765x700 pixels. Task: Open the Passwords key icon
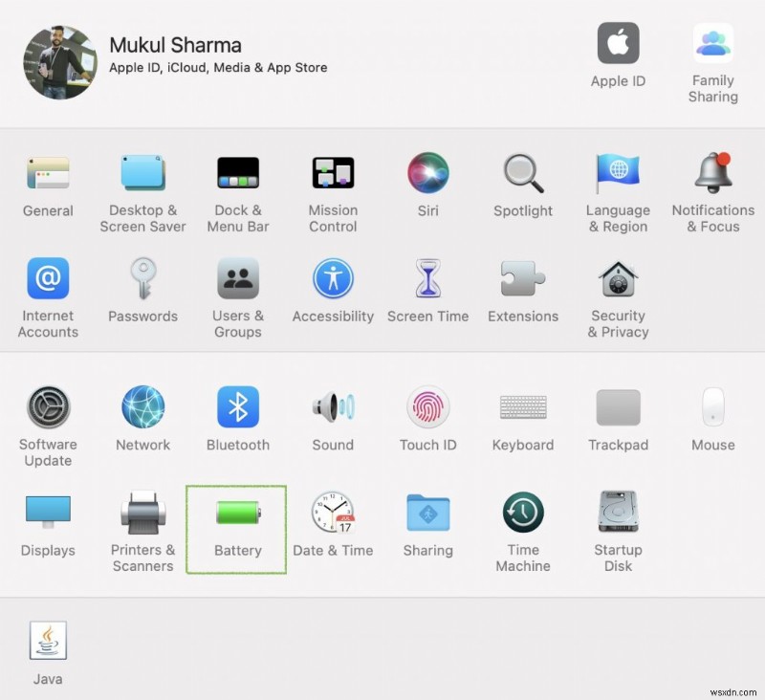[x=142, y=278]
